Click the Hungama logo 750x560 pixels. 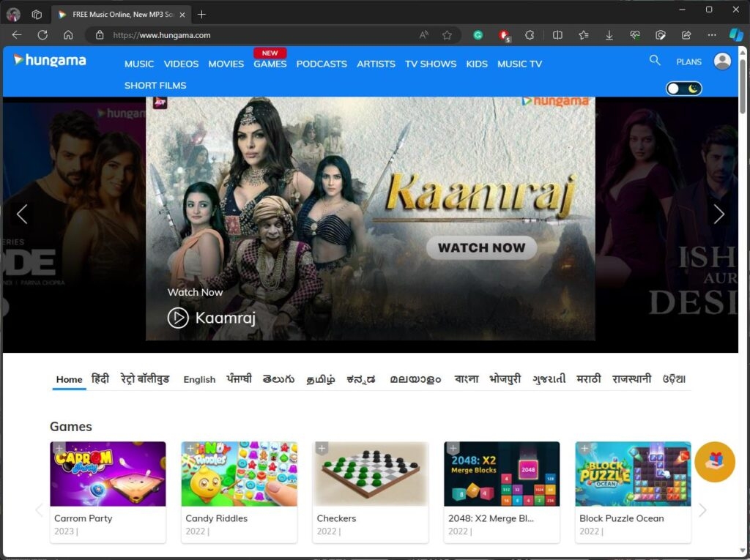[x=50, y=60]
